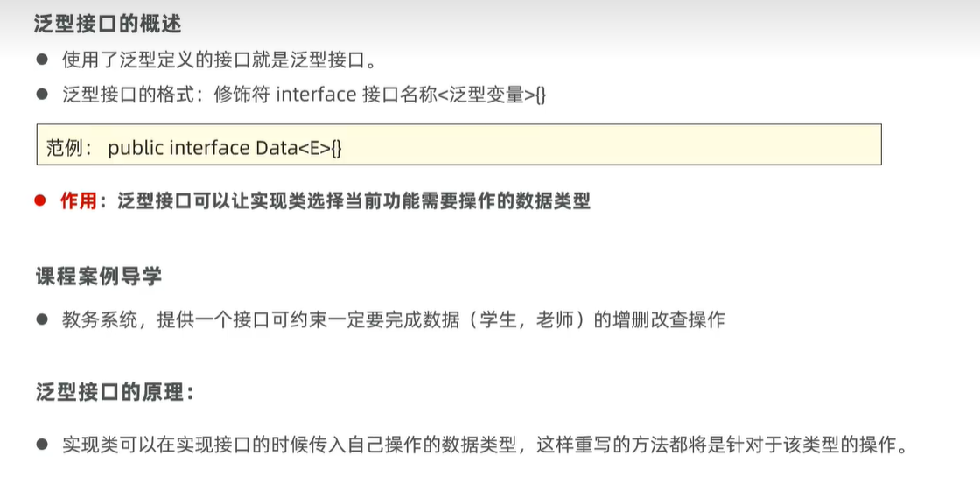Click the red 作用 label
The image size is (980, 477).
click(77, 201)
